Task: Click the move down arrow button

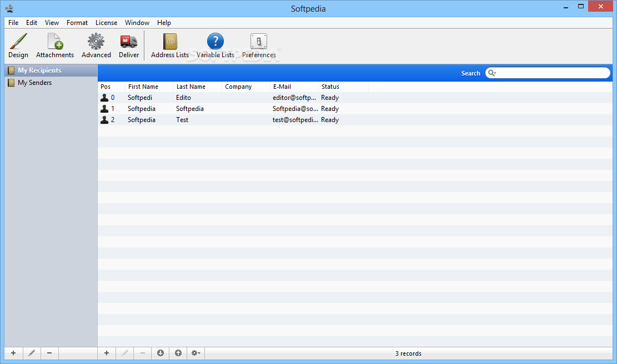Action: pyautogui.click(x=160, y=353)
